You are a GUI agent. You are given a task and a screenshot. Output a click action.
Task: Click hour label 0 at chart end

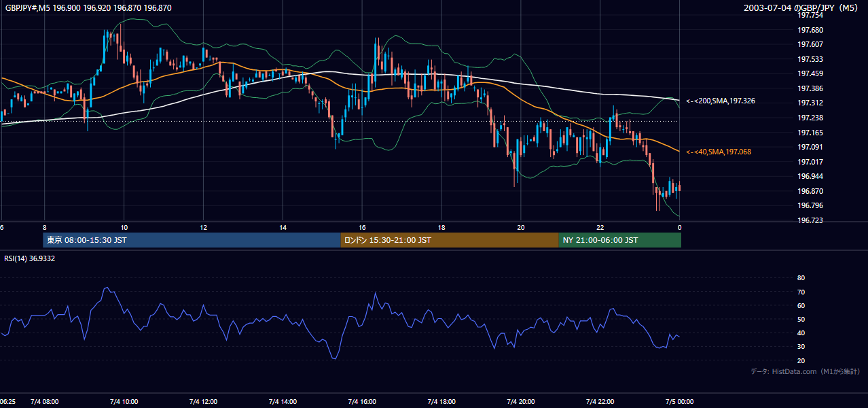click(679, 227)
